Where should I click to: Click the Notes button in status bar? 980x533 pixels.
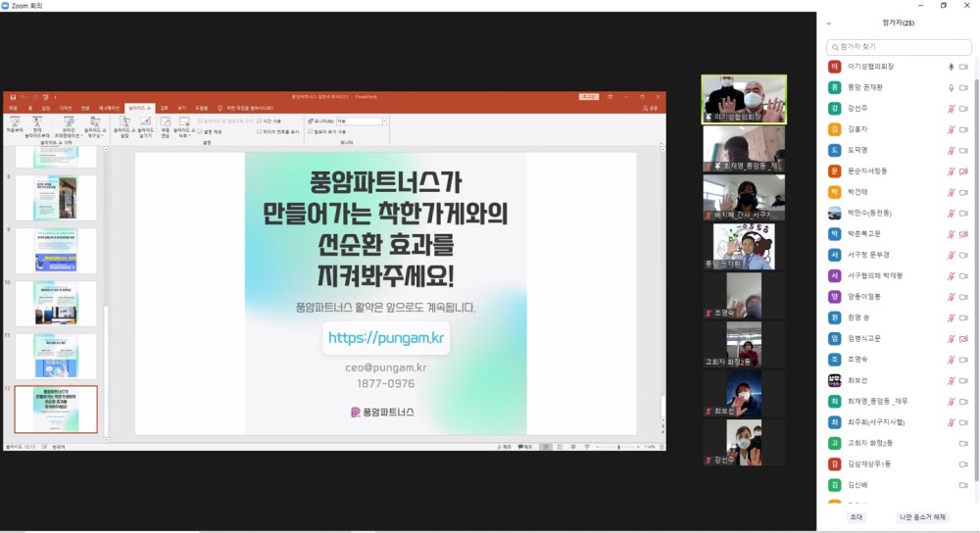point(504,447)
